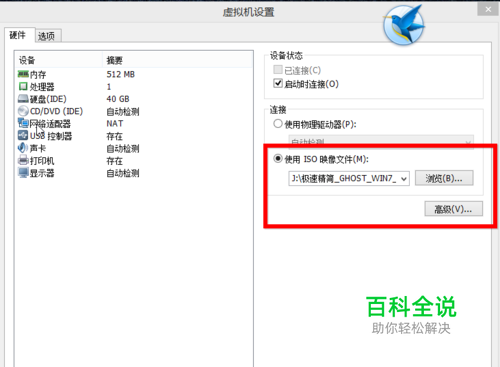
Task: Select the CD/DVD (IDE) row label
Action: pos(56,111)
